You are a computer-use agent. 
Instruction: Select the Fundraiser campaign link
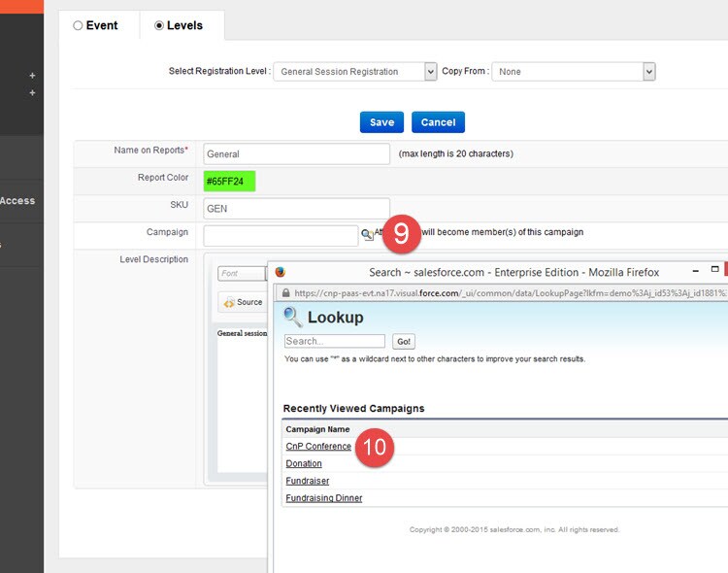308,481
